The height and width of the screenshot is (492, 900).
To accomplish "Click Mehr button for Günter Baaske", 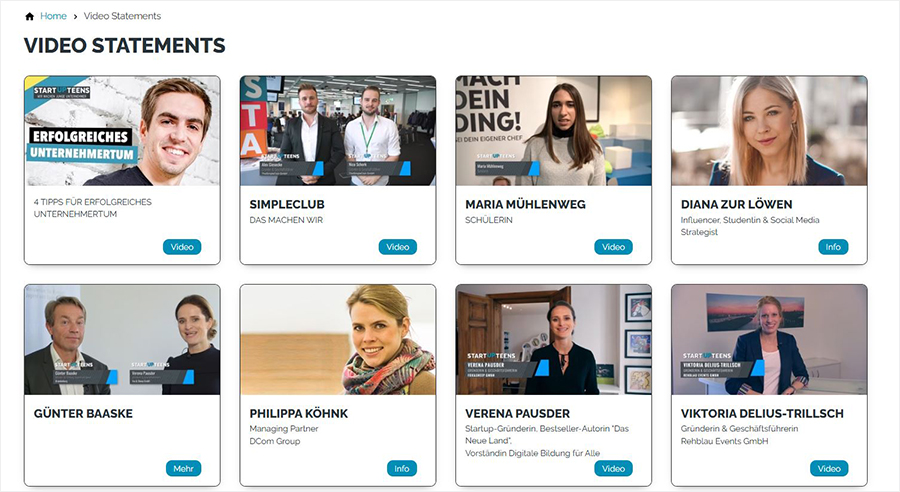I will [x=182, y=468].
